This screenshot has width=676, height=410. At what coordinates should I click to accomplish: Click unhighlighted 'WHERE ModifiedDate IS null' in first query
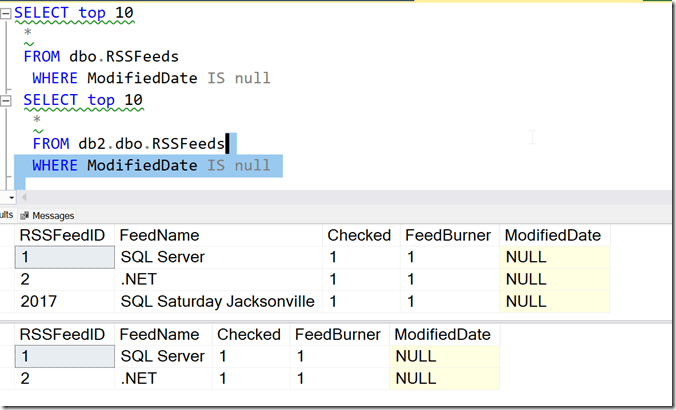151,78
